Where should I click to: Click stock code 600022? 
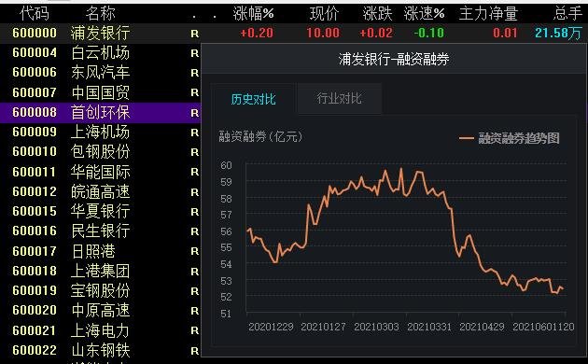click(35, 350)
